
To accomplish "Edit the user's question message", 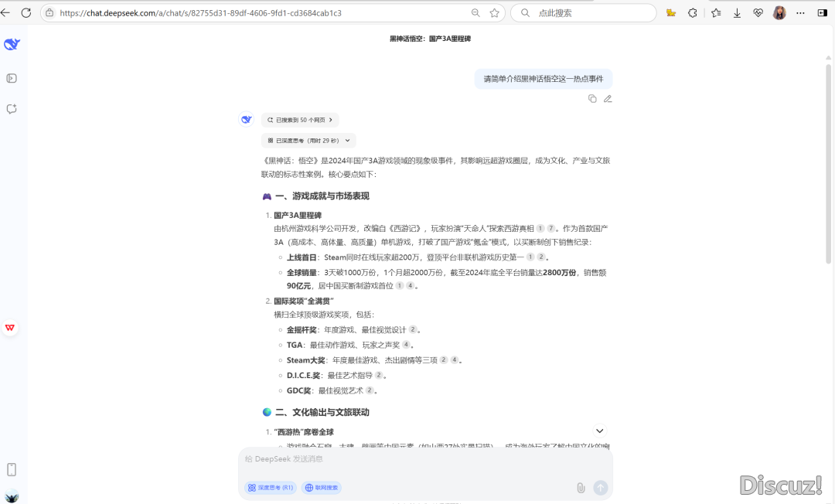I will tap(608, 99).
